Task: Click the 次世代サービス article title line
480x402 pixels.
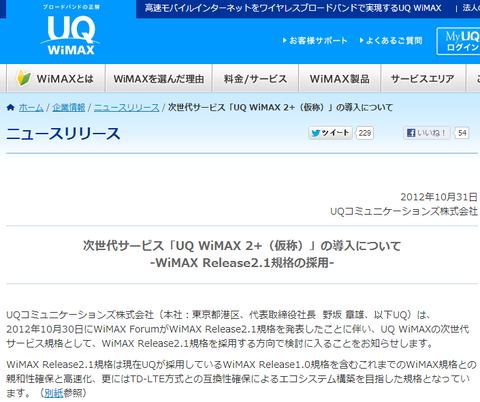Action: (242, 246)
